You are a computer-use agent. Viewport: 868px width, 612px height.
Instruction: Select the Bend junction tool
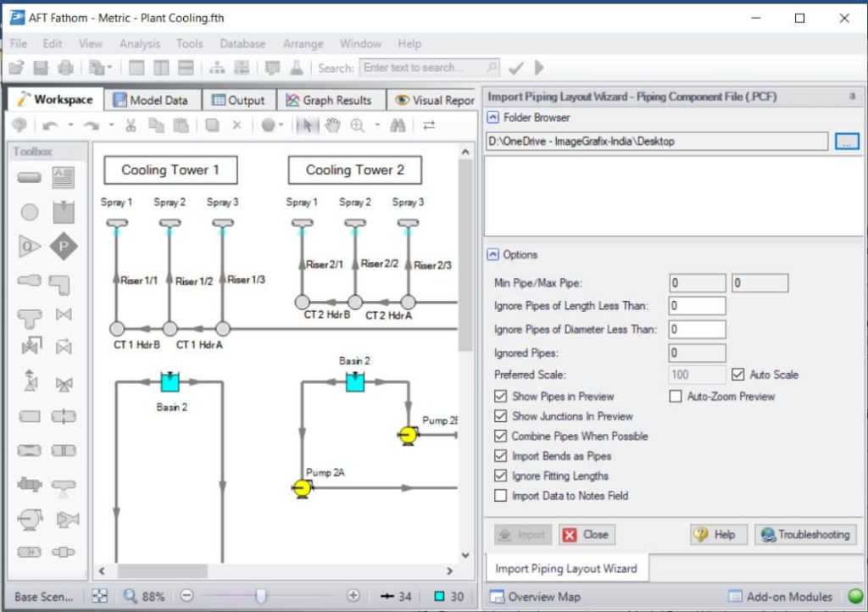click(59, 285)
